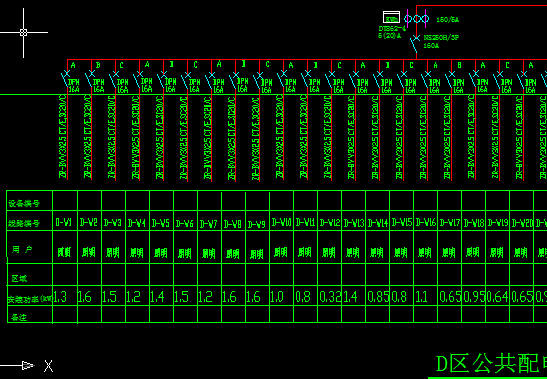Click the 备注 row header cell
Viewport: 547px width, 379px height.
[30, 314]
